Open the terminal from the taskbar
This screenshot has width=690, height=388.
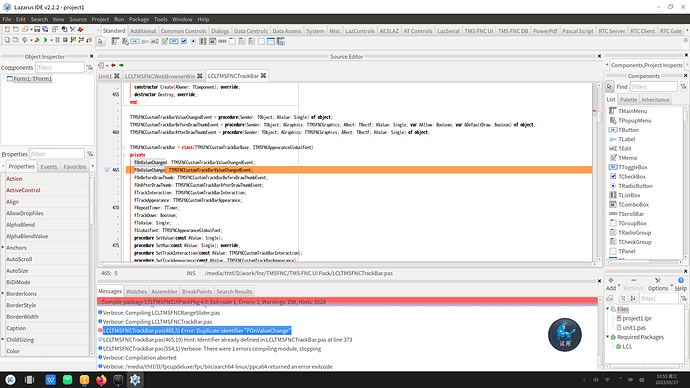pyautogui.click(x=118, y=380)
